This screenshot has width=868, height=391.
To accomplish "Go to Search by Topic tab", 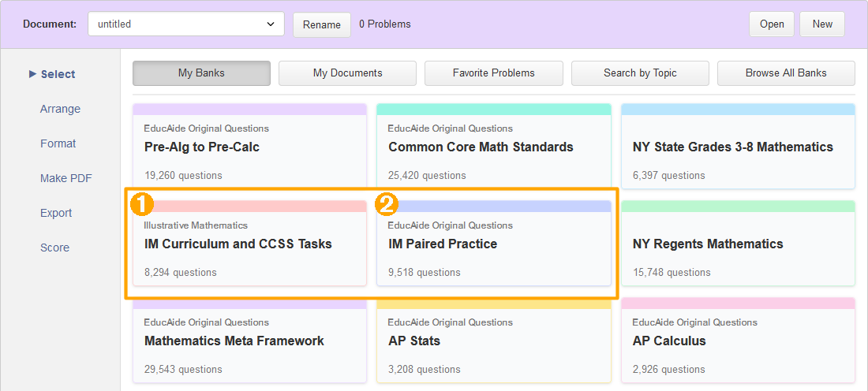I will (640, 73).
